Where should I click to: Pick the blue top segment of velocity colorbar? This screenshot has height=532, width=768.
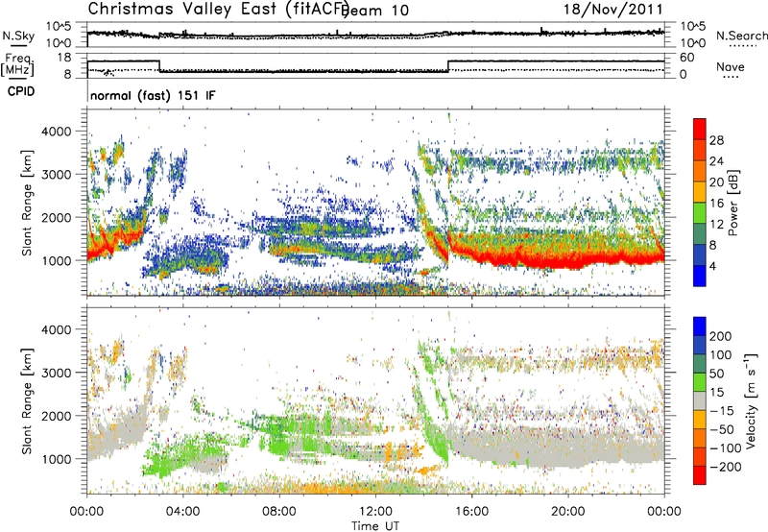point(700,326)
